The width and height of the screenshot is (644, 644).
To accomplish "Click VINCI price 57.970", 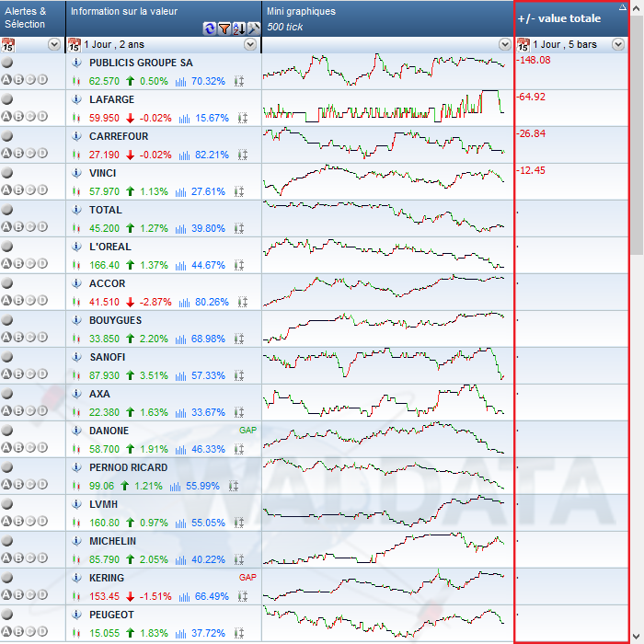I will (104, 191).
